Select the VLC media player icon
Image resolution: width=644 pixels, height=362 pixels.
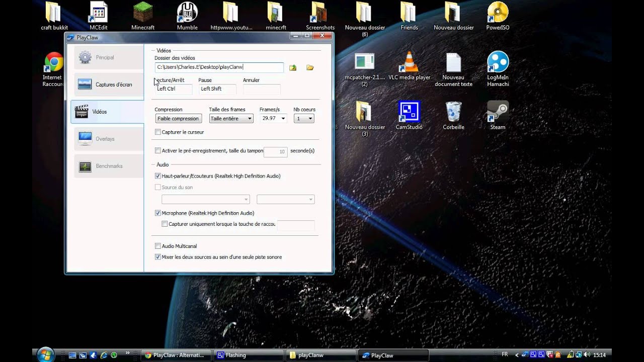[x=409, y=66]
